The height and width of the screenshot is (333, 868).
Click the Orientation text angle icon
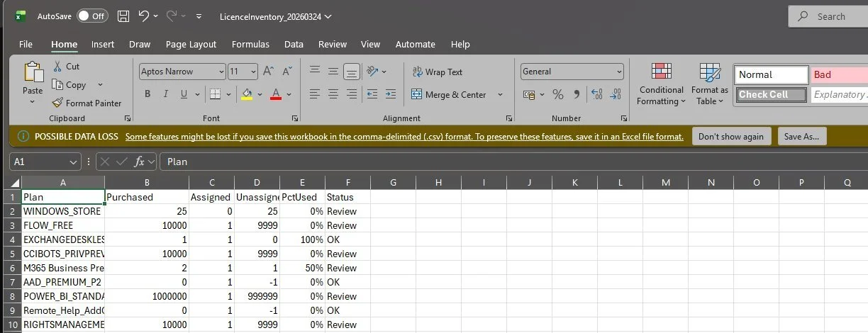(x=372, y=72)
